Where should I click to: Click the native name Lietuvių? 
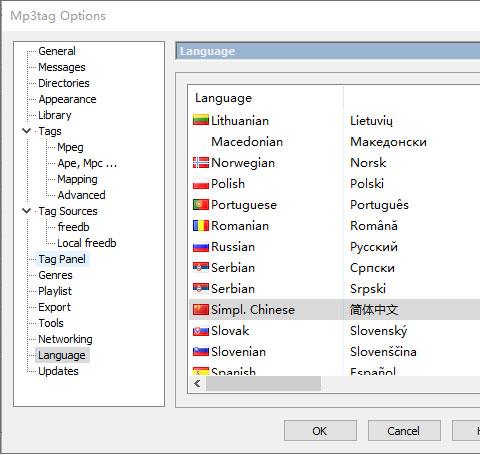click(371, 120)
